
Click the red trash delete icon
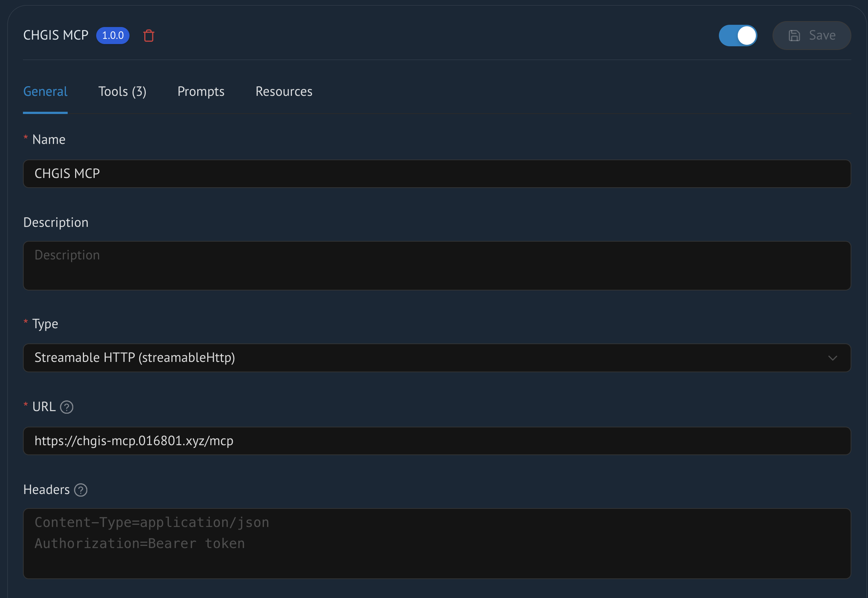149,36
